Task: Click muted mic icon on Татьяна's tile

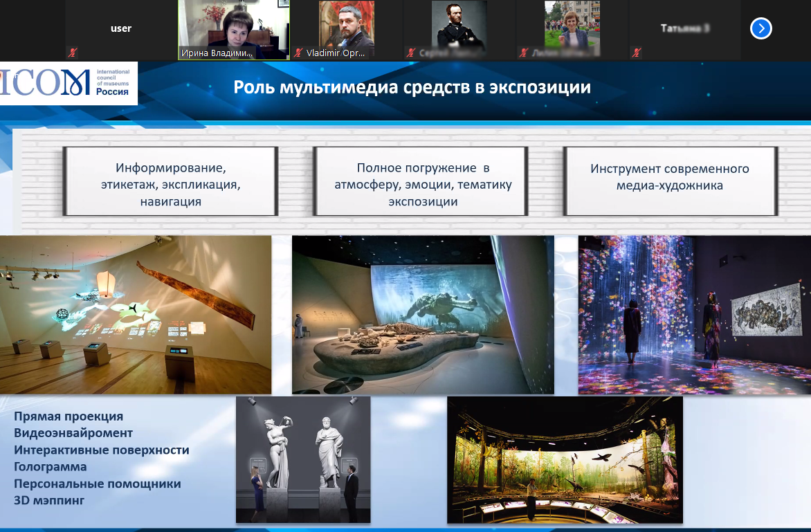Action: (637, 53)
